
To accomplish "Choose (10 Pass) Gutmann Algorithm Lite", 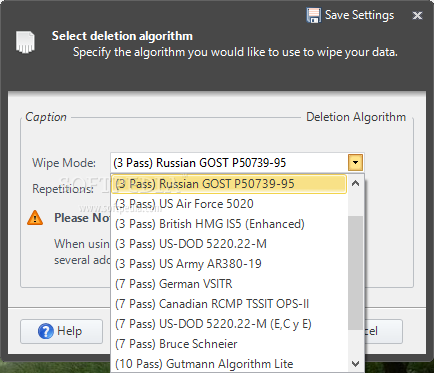I will pos(229,364).
